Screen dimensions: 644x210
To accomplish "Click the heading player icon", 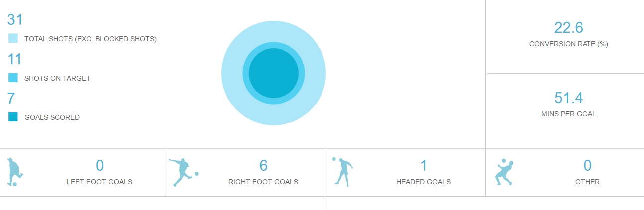I will pyautogui.click(x=342, y=172).
